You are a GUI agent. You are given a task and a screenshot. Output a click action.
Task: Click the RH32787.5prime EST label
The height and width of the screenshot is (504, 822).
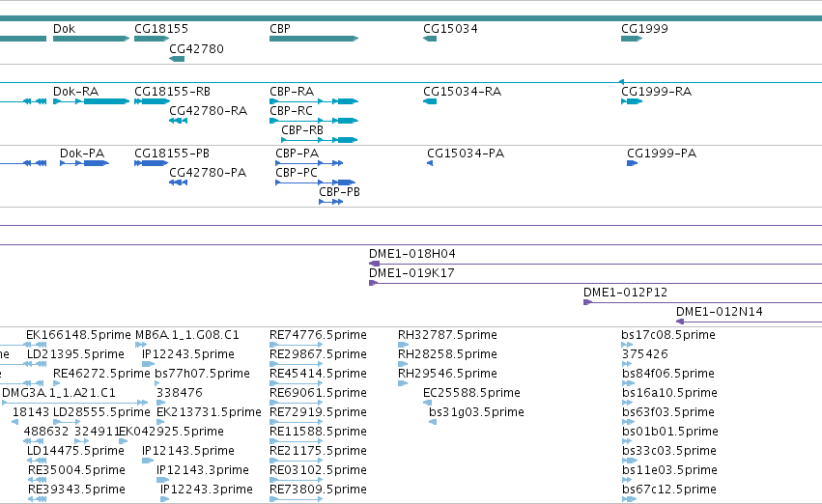pos(447,335)
